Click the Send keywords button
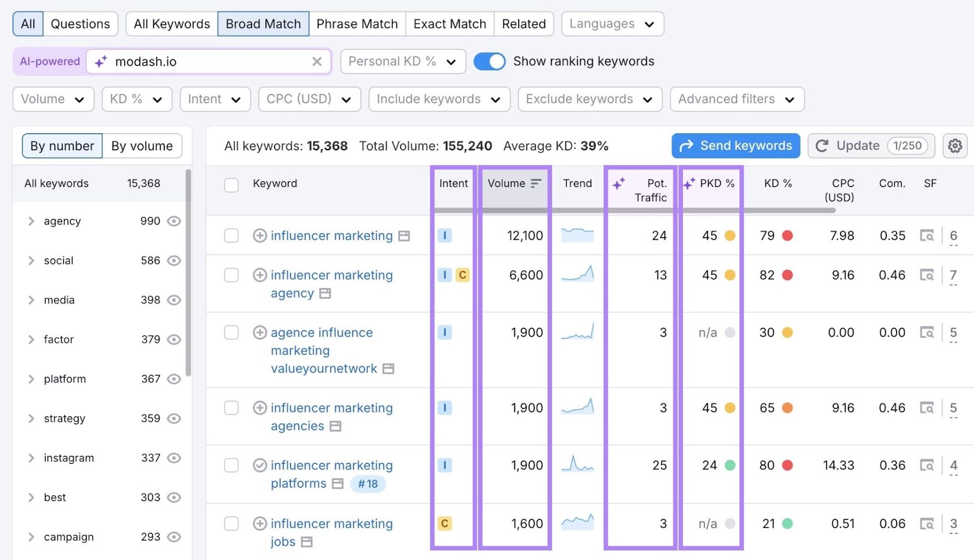Viewport: 974px width, 560px height. click(735, 145)
